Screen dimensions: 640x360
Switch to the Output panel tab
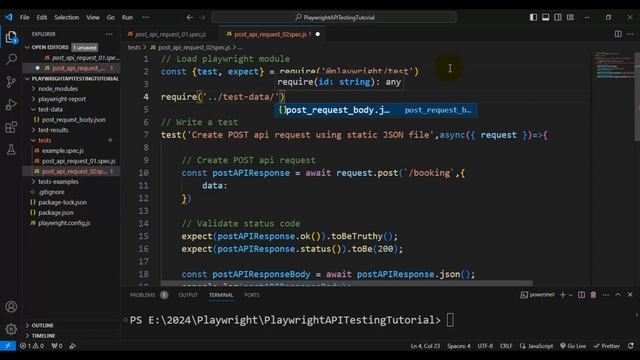(188, 295)
